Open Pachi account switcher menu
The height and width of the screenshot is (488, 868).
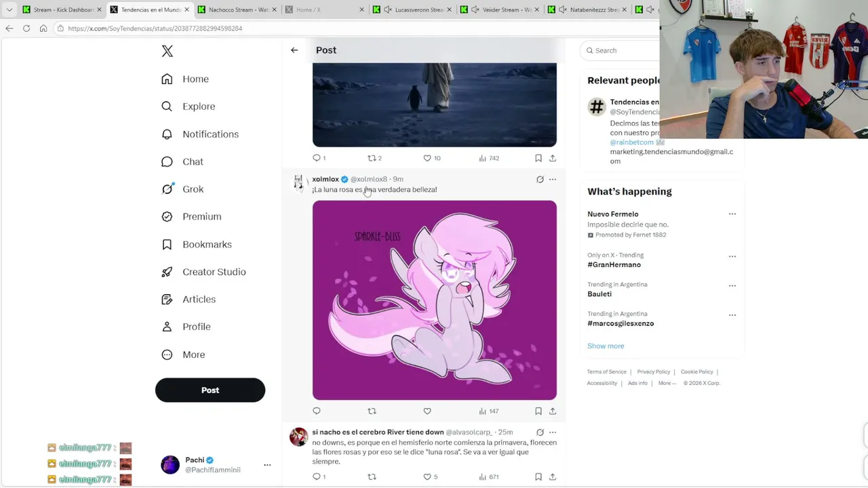point(216,464)
